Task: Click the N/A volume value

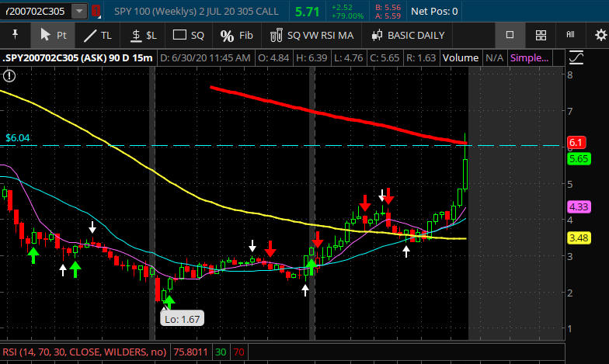Action: pyautogui.click(x=494, y=57)
